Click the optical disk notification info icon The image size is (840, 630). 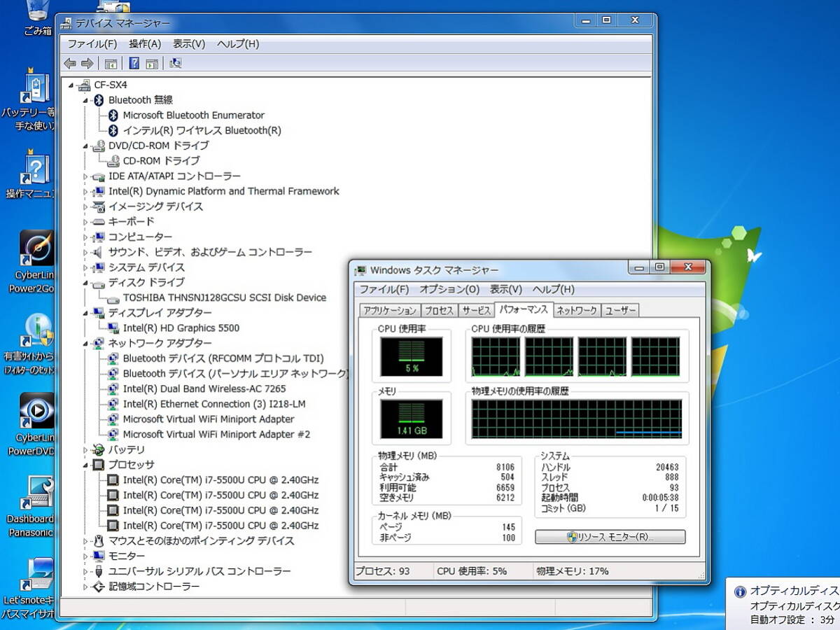tap(740, 591)
